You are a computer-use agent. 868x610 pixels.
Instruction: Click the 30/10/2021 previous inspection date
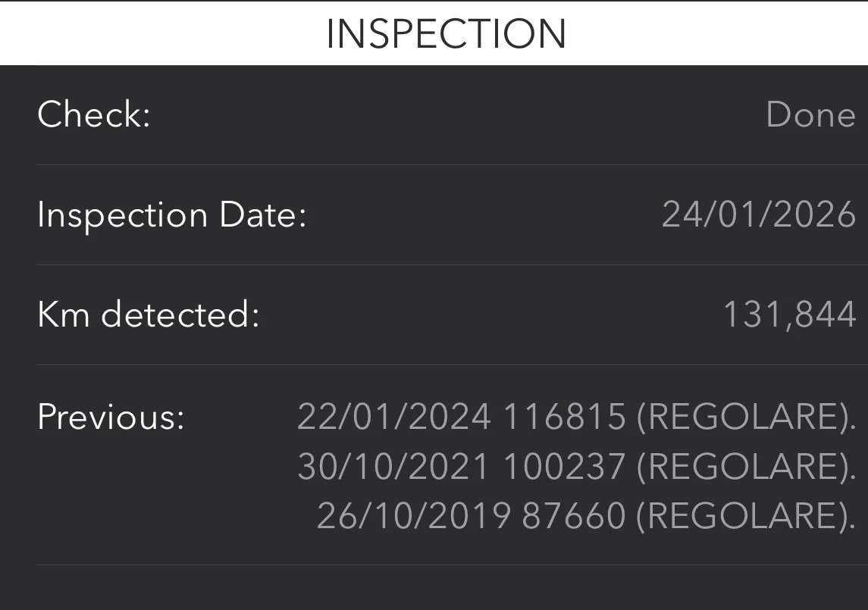(393, 467)
